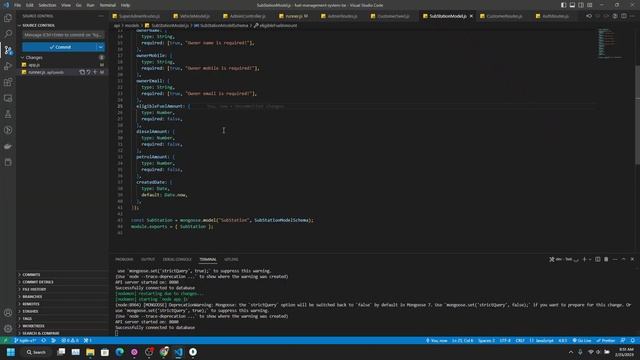Viewport: 640px width, 360px height.
Task: Split the terminal panel
Action: [598, 259]
